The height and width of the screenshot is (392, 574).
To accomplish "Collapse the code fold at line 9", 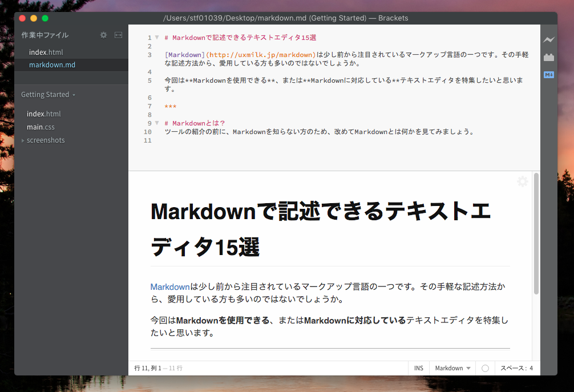I will [157, 123].
